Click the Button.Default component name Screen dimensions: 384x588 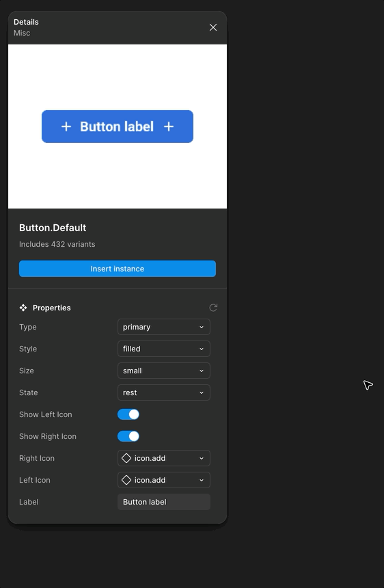(53, 228)
